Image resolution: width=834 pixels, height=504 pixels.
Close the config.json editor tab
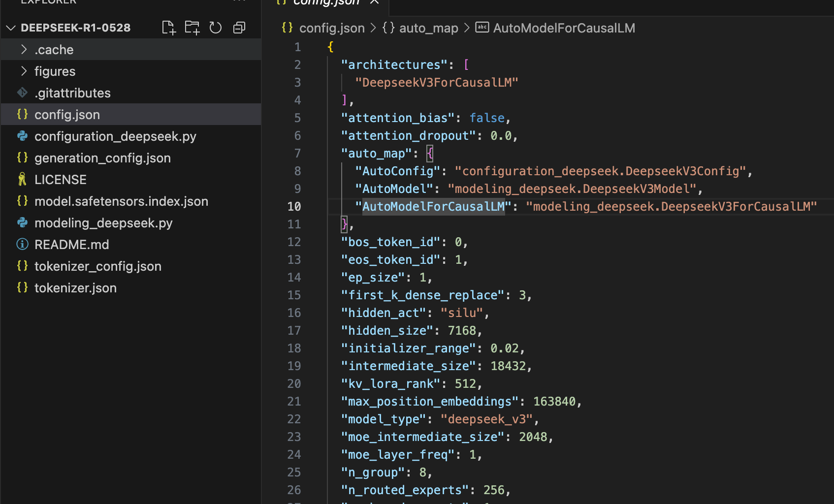[x=375, y=2]
